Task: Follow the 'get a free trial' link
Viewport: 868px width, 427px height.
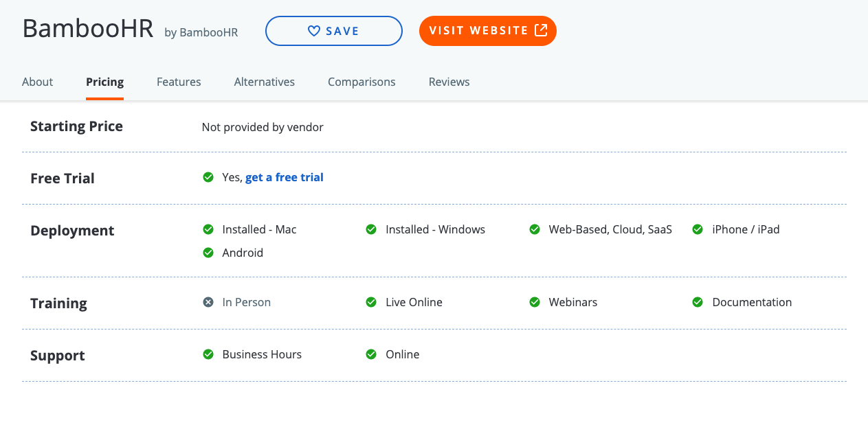Action: (285, 177)
